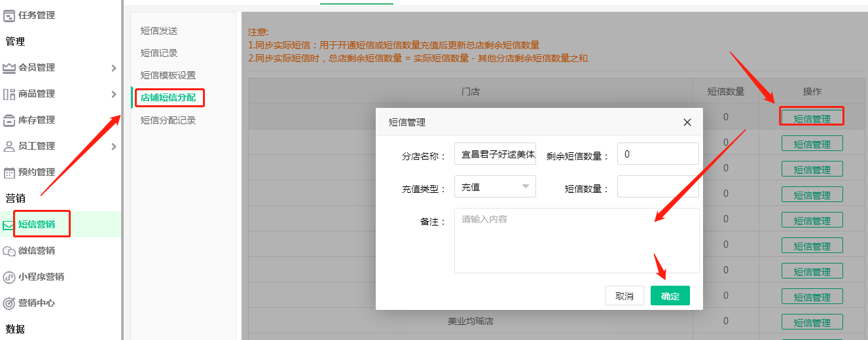The height and width of the screenshot is (340, 868).
Task: Click the 会员管理 crown icon
Action: click(9, 67)
